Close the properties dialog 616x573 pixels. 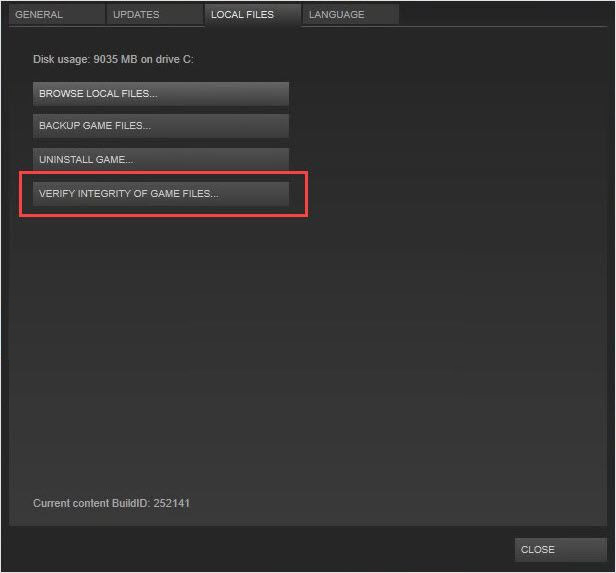pyautogui.click(x=560, y=549)
